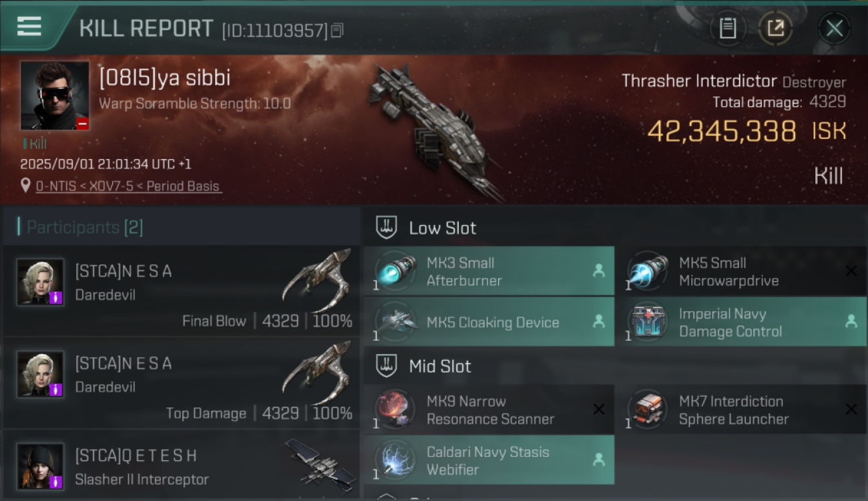The width and height of the screenshot is (868, 501).
Task: Open the clipboard icon in header
Action: click(728, 28)
